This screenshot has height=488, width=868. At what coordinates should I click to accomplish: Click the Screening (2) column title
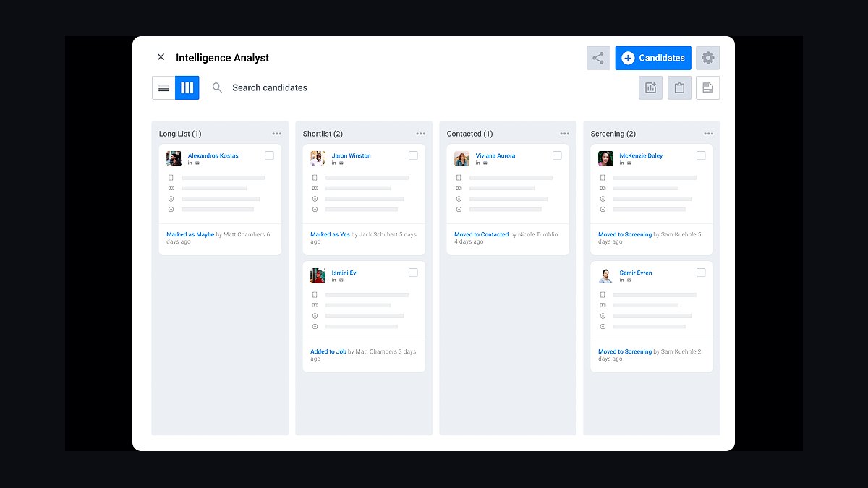click(x=613, y=134)
